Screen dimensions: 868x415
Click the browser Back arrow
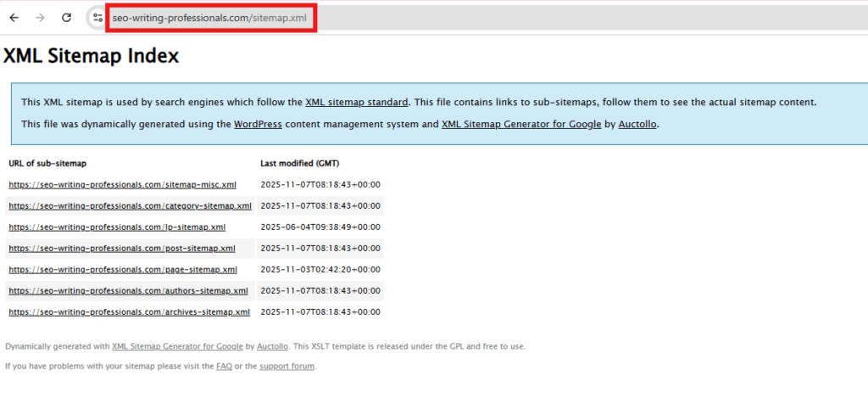14,17
